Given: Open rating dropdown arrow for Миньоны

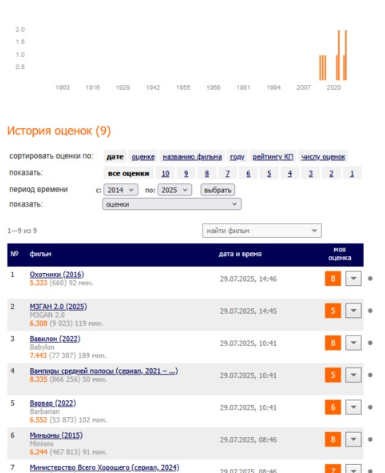Looking at the screenshot, I should [353, 439].
